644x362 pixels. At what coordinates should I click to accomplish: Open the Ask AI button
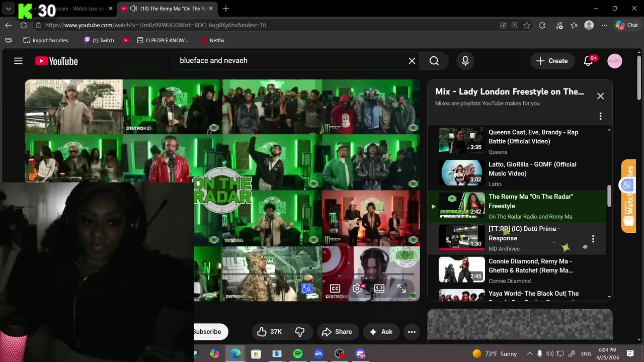click(x=381, y=332)
